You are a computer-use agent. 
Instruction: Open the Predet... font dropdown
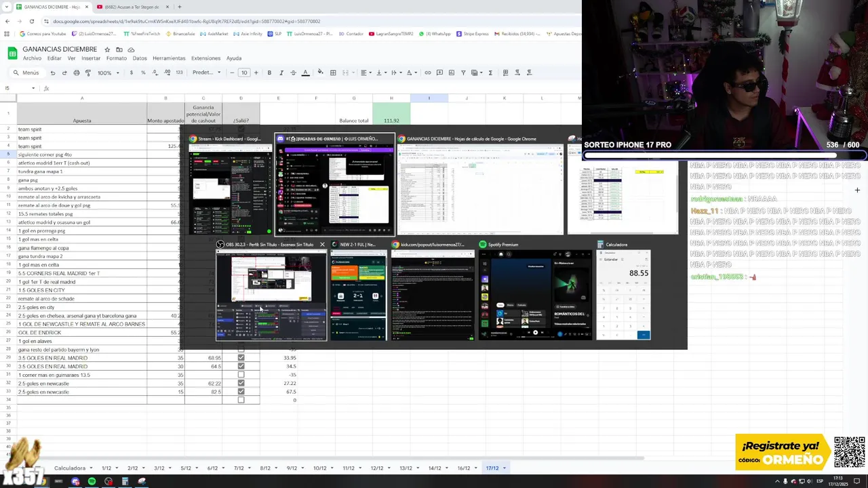pyautogui.click(x=206, y=73)
